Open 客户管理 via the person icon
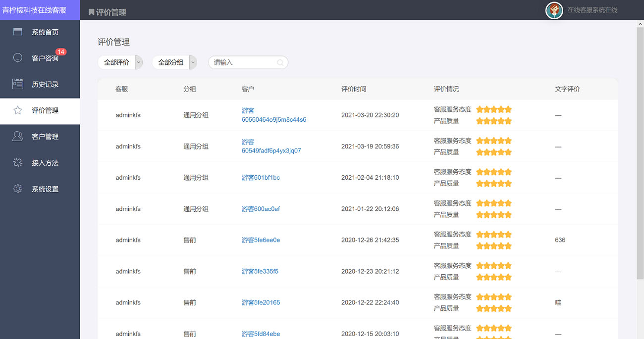The image size is (644, 339). [17, 136]
